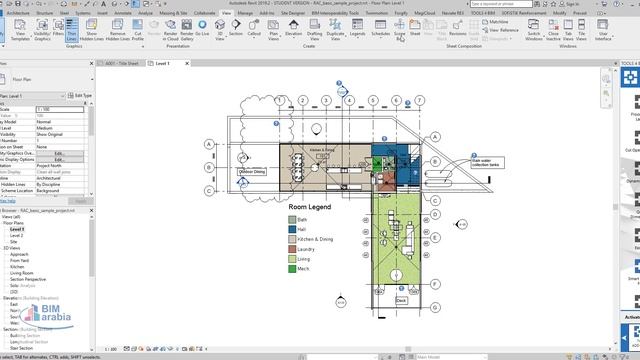The image size is (640, 360).
Task: Open the Collaborate ribbon tab
Action: (x=204, y=13)
